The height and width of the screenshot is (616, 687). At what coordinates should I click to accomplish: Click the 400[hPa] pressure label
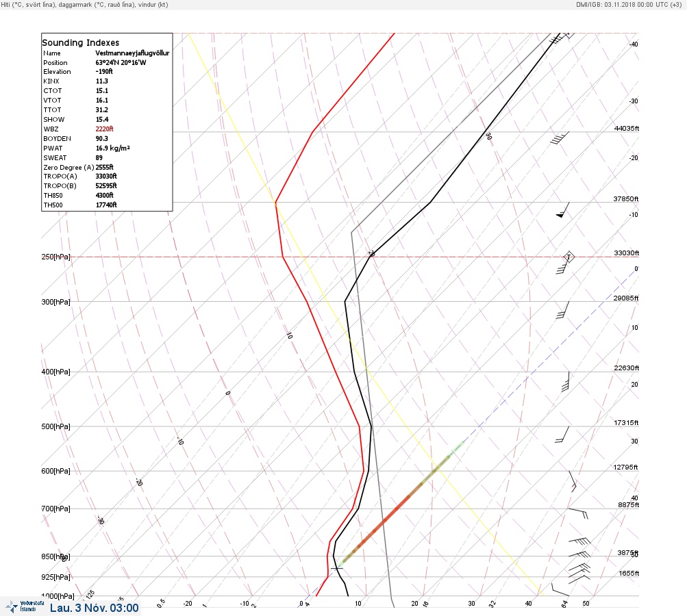click(55, 372)
